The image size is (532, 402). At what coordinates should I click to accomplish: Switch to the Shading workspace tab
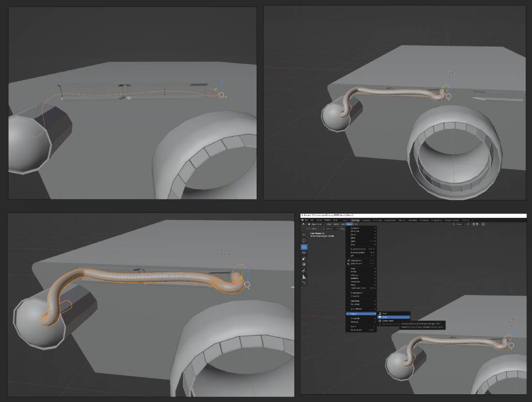click(402, 220)
